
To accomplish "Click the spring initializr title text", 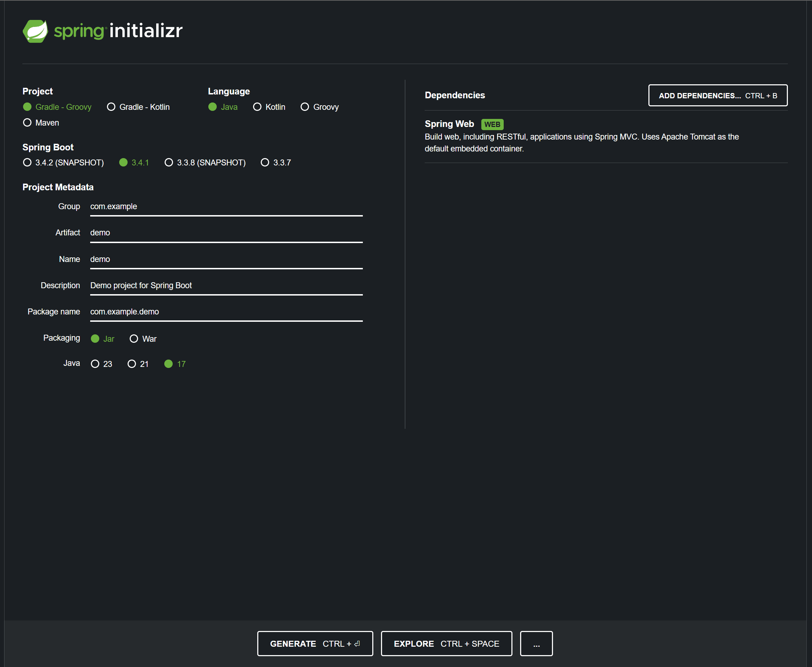I will point(118,31).
